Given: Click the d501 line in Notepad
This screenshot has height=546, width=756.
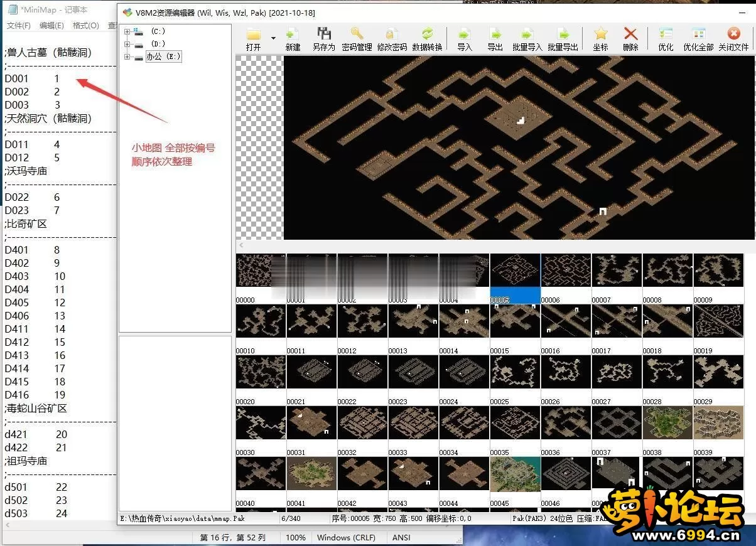Looking at the screenshot, I should click(36, 487).
